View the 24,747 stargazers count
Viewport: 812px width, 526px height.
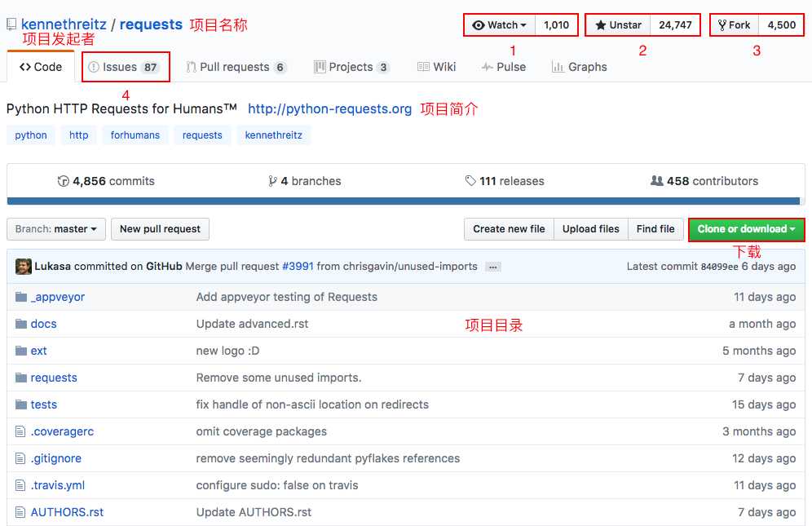[x=675, y=25]
